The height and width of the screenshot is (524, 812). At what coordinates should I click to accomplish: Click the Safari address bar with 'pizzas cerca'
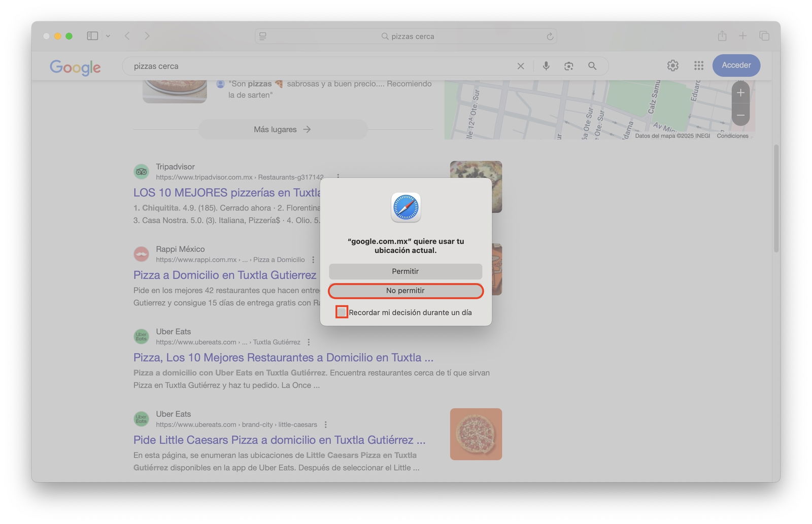406,36
